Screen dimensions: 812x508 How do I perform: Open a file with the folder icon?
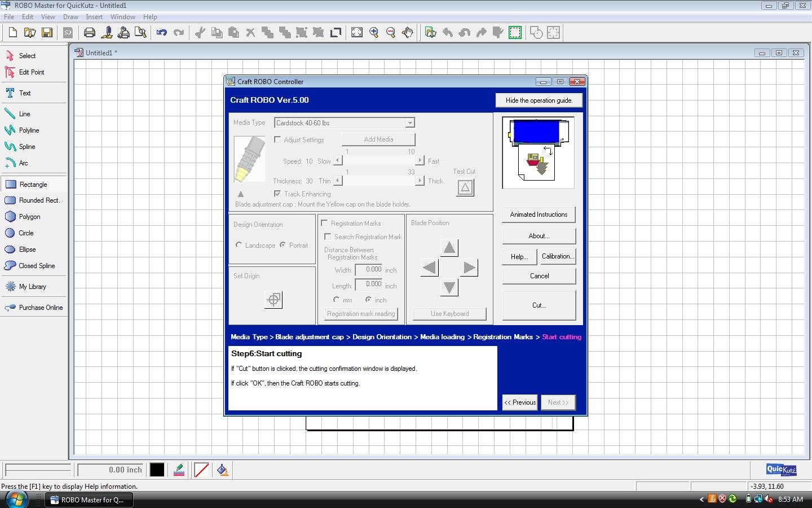point(30,33)
